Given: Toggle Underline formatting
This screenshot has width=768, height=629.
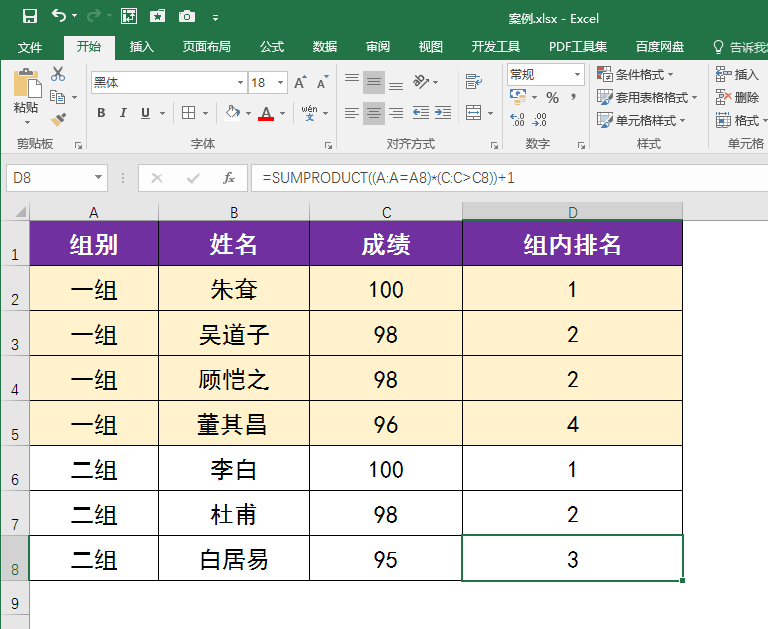Looking at the screenshot, I should pyautogui.click(x=145, y=113).
